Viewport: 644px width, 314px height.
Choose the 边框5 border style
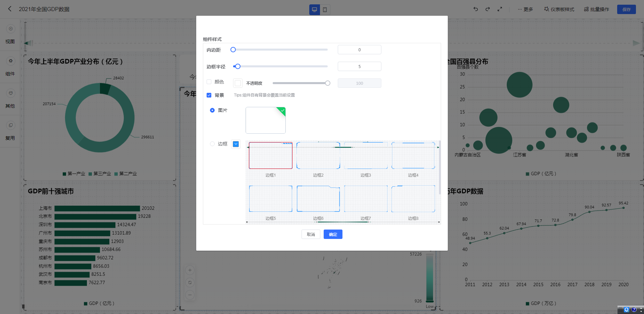click(x=271, y=199)
